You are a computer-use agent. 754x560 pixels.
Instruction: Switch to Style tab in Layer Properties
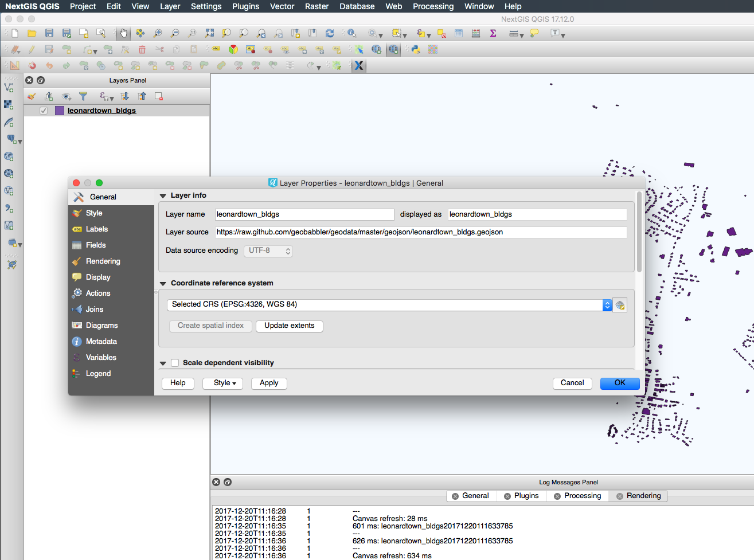click(x=111, y=213)
